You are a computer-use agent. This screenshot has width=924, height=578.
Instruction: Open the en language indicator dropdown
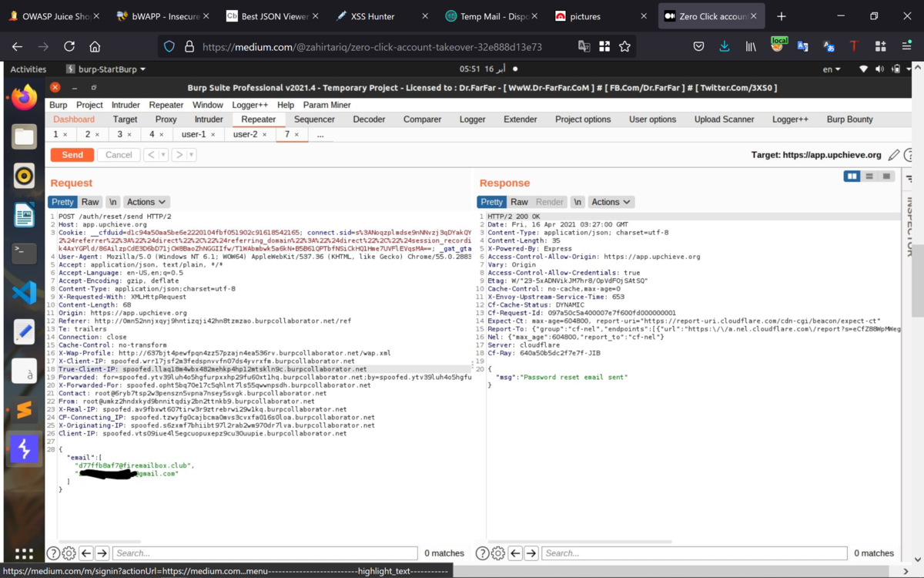point(832,69)
